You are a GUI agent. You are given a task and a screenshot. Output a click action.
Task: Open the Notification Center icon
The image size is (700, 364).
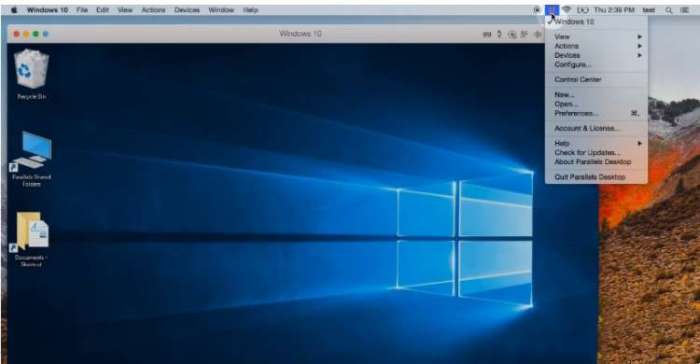pyautogui.click(x=684, y=10)
